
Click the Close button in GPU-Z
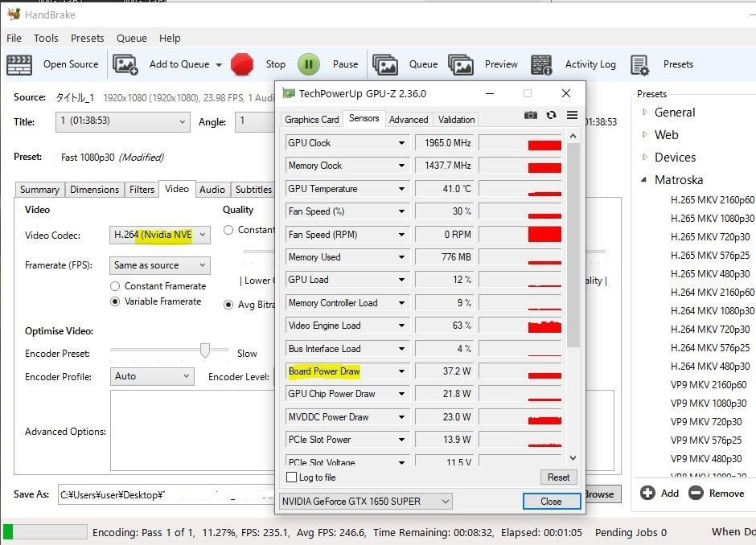point(551,501)
